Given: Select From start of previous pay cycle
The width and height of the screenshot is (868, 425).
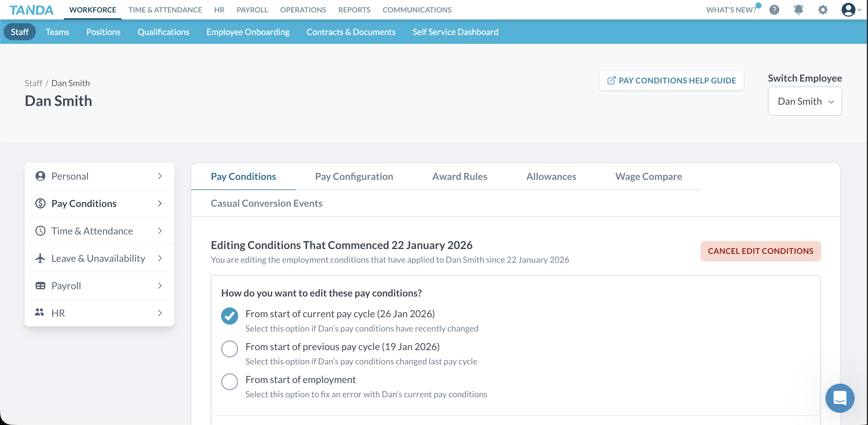Looking at the screenshot, I should pyautogui.click(x=229, y=349).
